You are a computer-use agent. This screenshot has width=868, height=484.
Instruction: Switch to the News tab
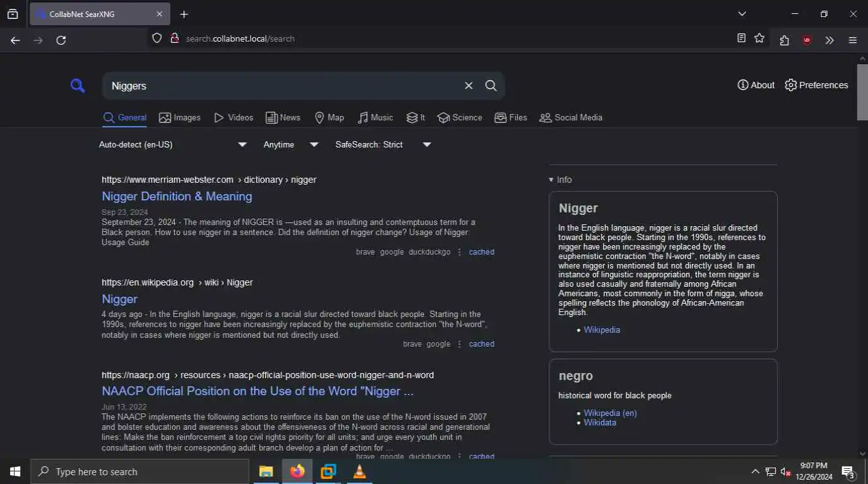[283, 117]
